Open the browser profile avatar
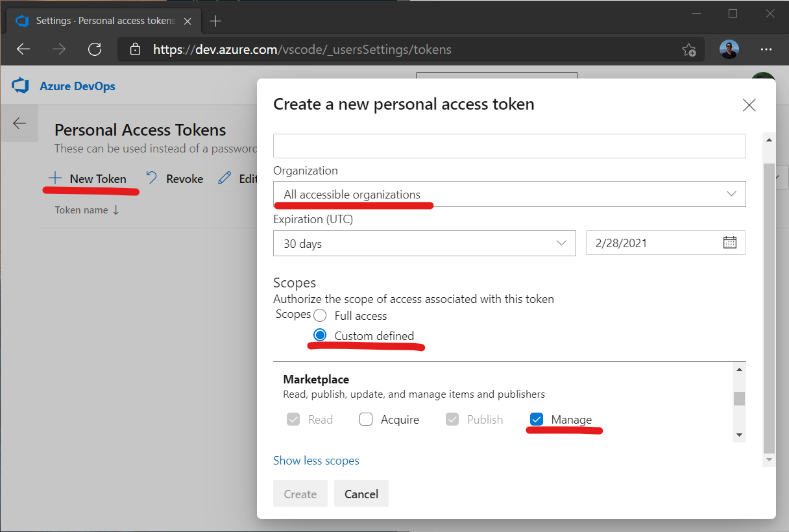Image resolution: width=789 pixels, height=532 pixels. tap(729, 49)
